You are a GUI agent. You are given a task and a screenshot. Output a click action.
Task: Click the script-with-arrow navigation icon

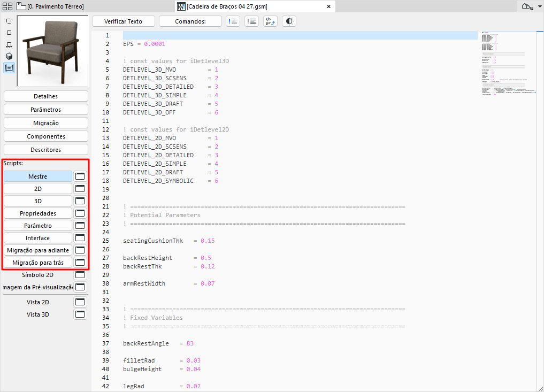(270, 21)
